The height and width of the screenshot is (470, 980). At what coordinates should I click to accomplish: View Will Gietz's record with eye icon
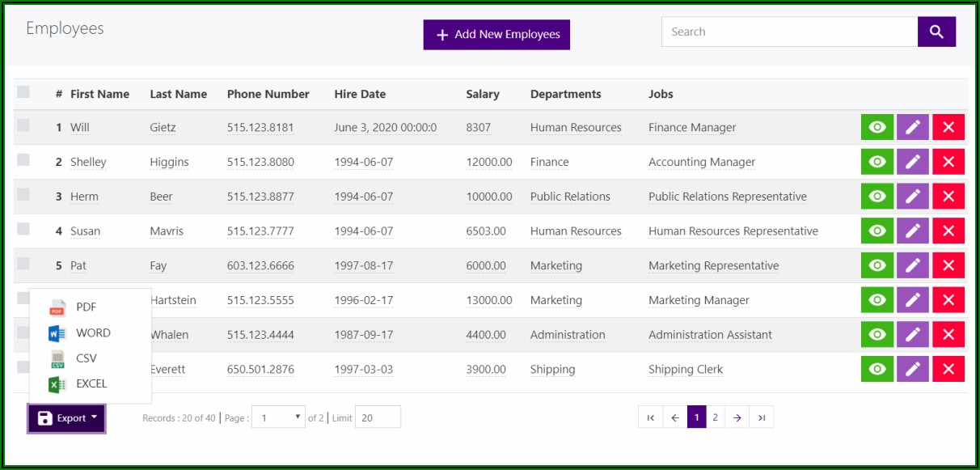click(877, 127)
